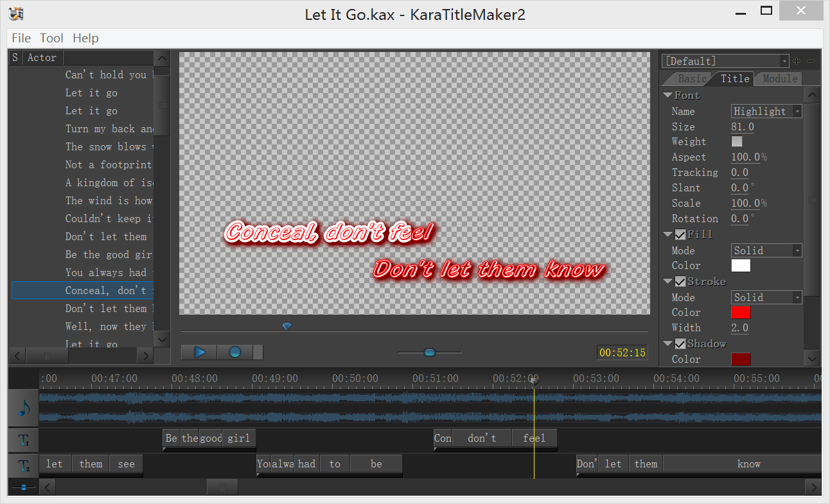Click the record timing circle button
This screenshot has height=504, width=830.
click(x=235, y=352)
